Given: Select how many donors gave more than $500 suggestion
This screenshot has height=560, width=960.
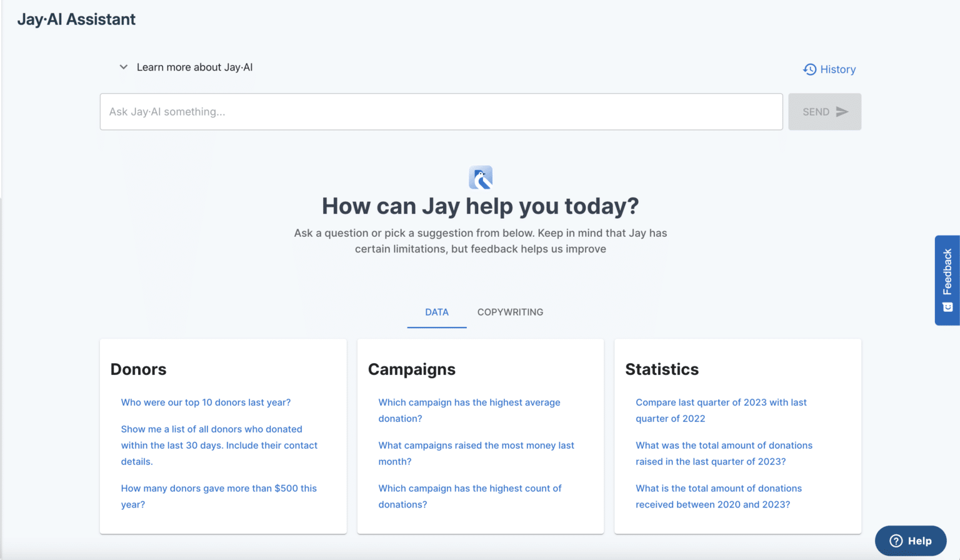Looking at the screenshot, I should (x=219, y=496).
